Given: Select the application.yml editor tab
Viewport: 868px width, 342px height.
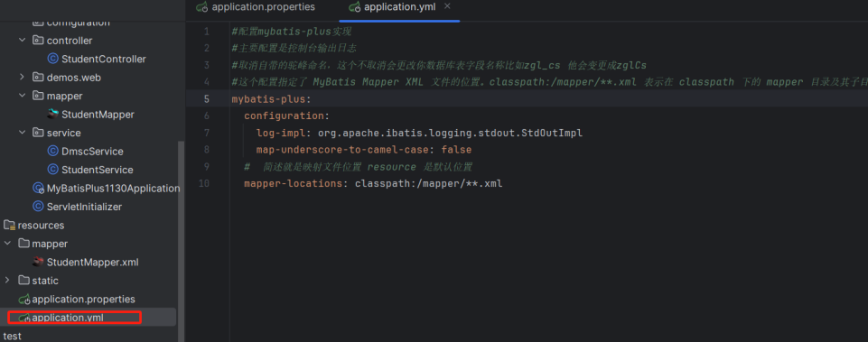Looking at the screenshot, I should click(400, 7).
